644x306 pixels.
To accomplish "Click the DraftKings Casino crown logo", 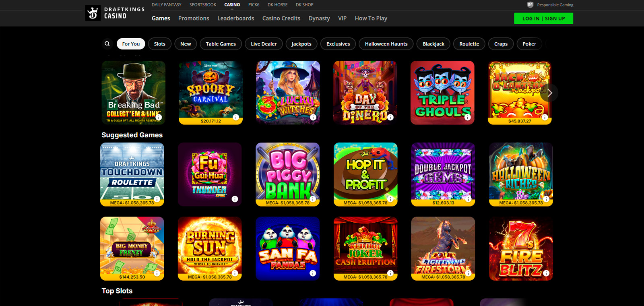I will click(93, 13).
